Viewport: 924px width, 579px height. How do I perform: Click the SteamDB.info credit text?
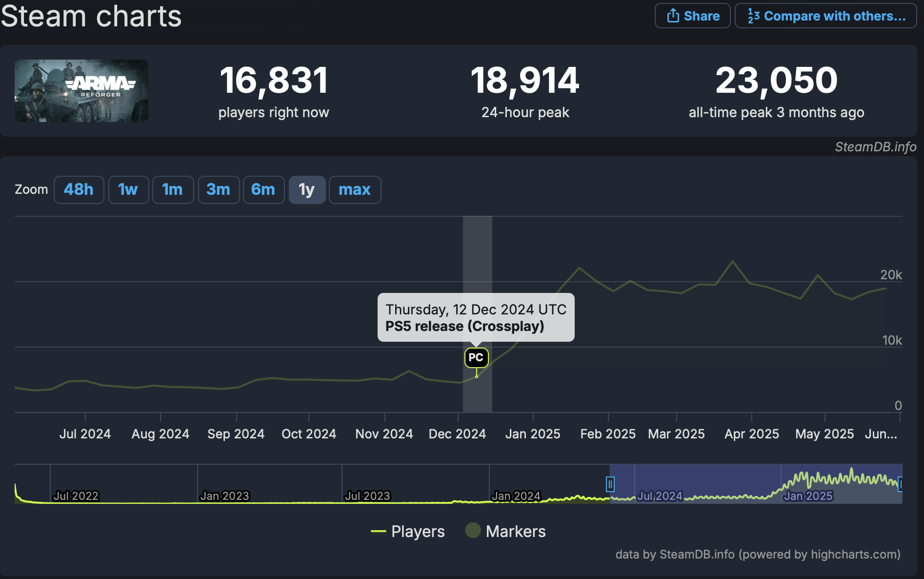(875, 147)
